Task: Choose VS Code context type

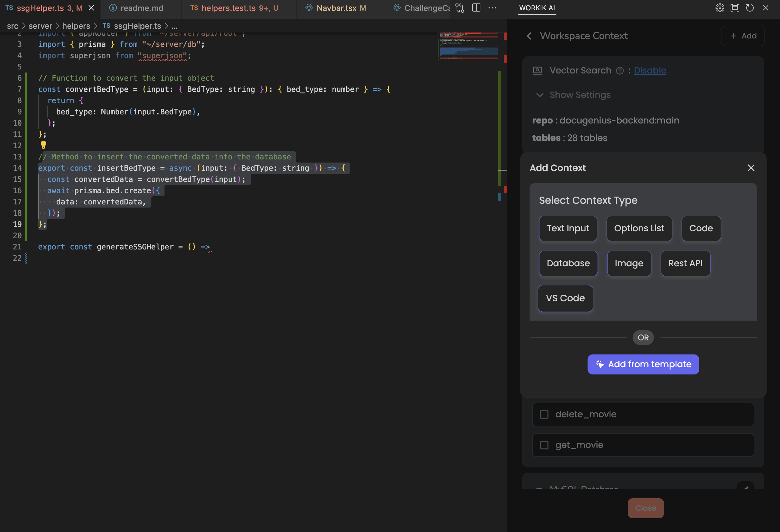Action: [x=565, y=298]
